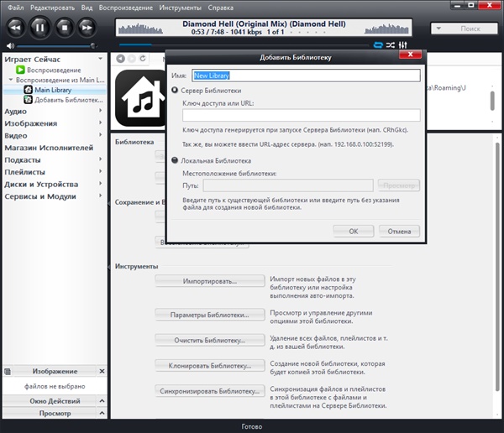Stop playback with the Stop button
The image size is (504, 433).
point(62,27)
